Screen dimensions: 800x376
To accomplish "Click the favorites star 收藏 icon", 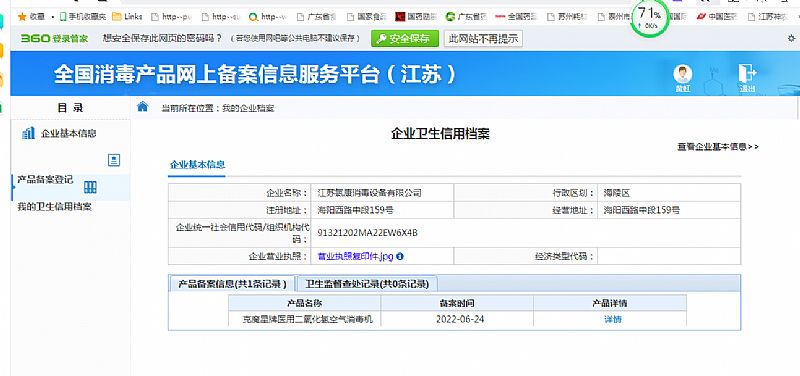I will [21, 17].
